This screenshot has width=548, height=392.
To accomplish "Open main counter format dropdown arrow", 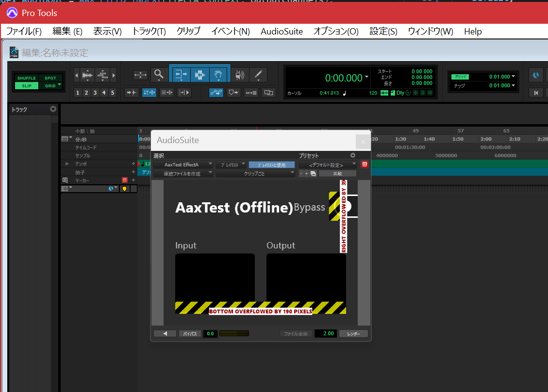I will (366, 77).
